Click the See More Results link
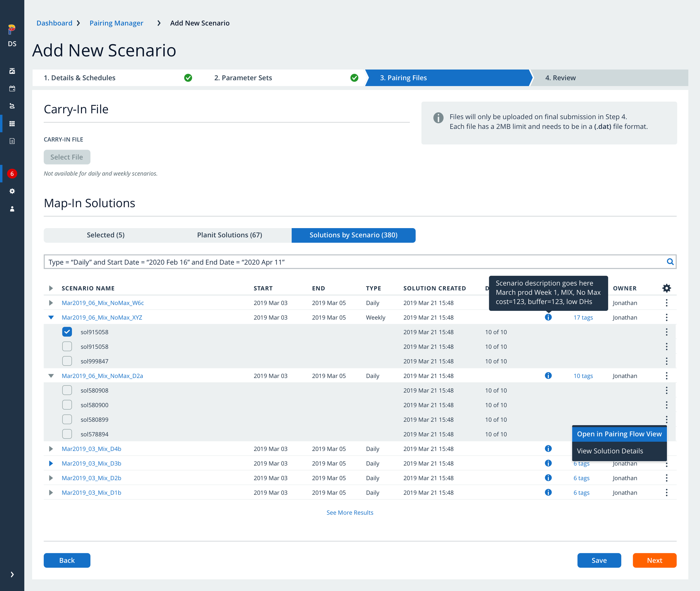 click(349, 512)
